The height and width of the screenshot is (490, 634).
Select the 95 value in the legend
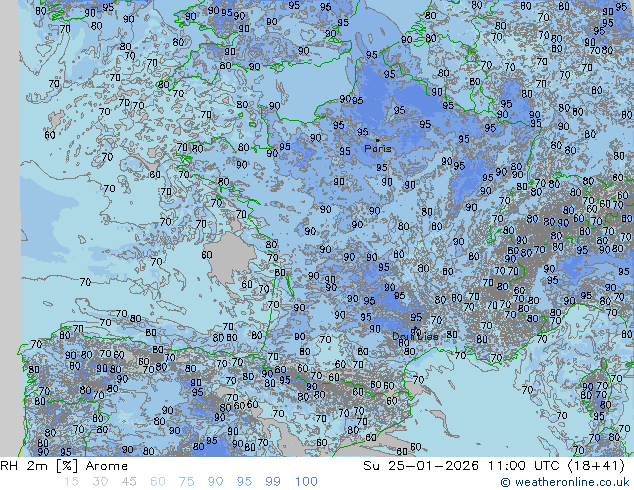click(x=244, y=482)
